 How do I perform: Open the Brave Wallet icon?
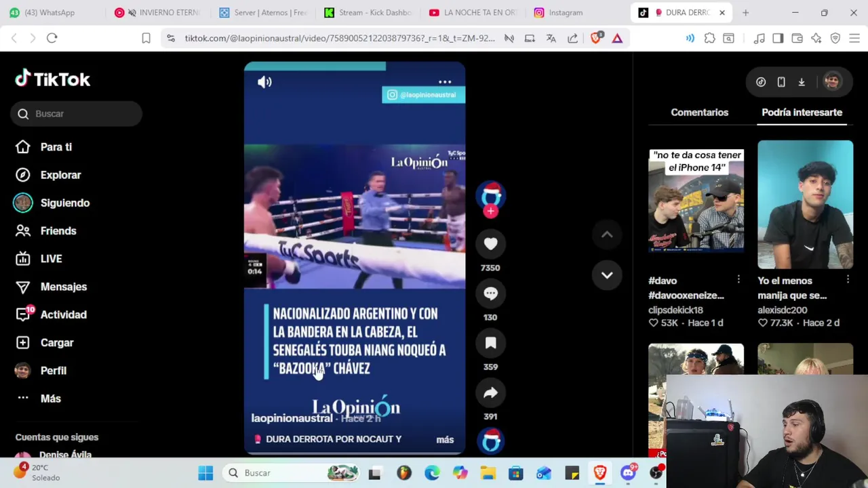click(x=797, y=39)
